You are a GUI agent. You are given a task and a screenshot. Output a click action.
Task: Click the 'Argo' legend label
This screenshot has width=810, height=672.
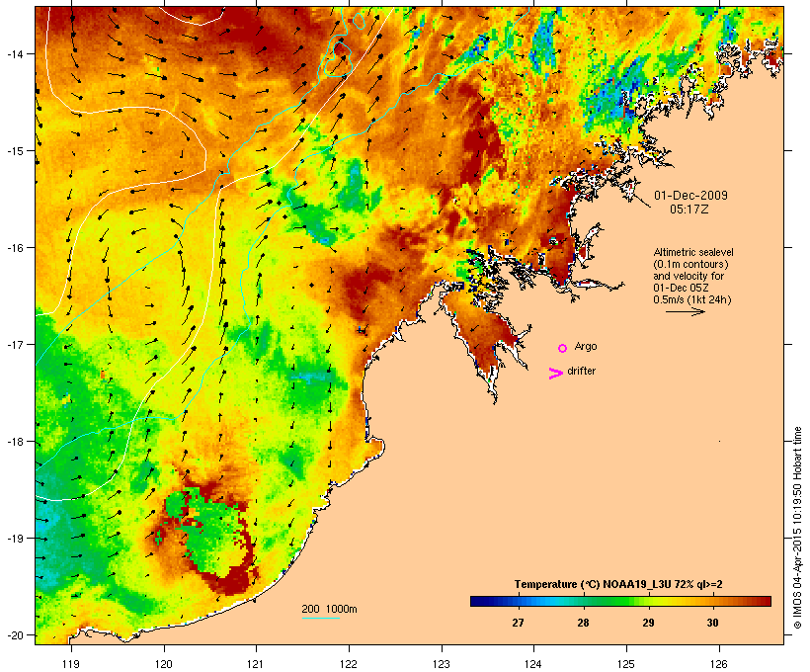pyautogui.click(x=586, y=346)
